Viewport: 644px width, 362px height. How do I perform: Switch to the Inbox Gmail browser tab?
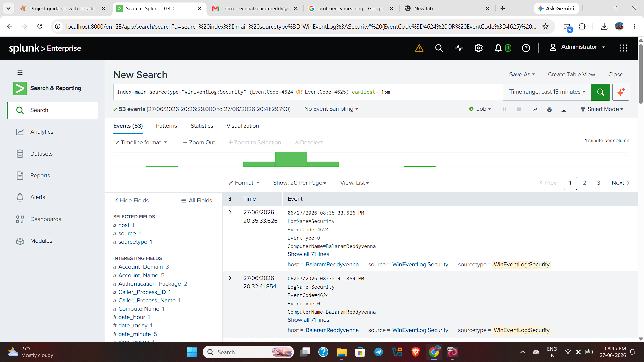255,8
